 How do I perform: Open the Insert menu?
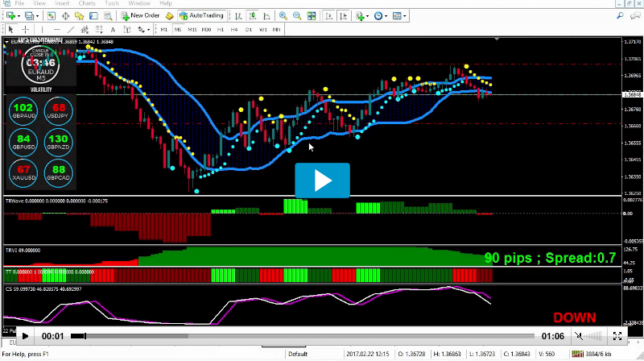(62, 3)
